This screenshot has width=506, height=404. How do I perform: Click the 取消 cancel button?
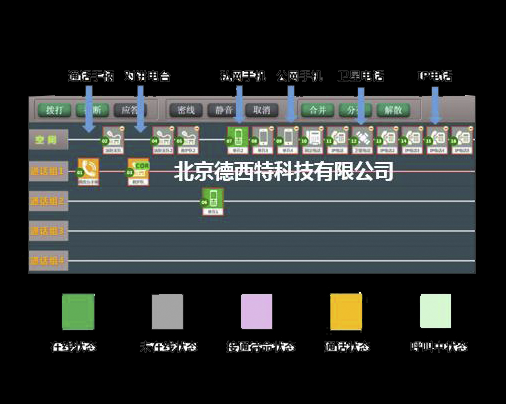point(262,110)
